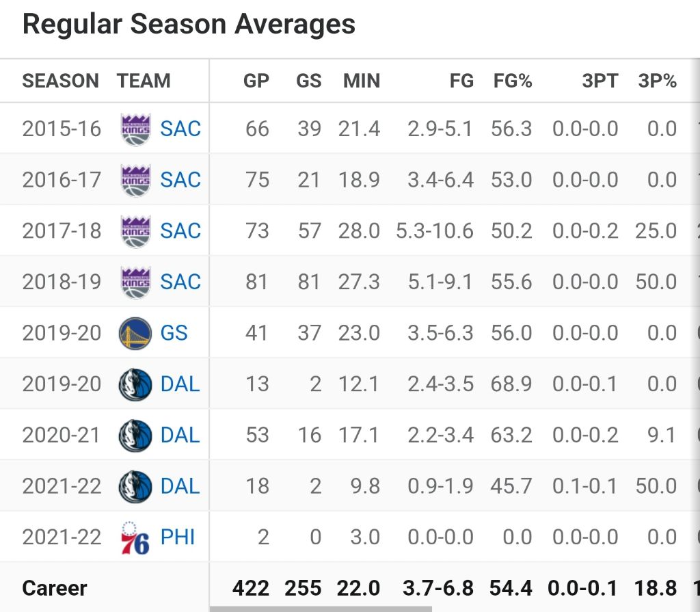700x612 pixels.
Task: Open the GS team link
Action: (174, 333)
